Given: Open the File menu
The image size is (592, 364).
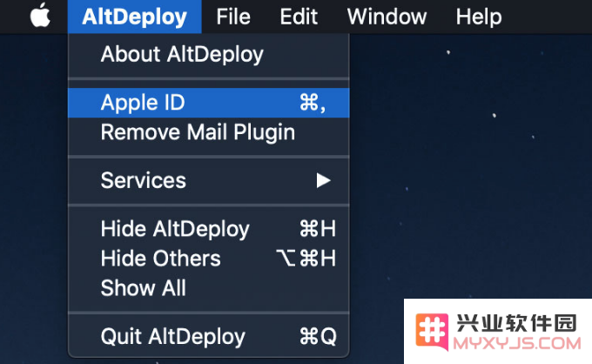Looking at the screenshot, I should (233, 17).
